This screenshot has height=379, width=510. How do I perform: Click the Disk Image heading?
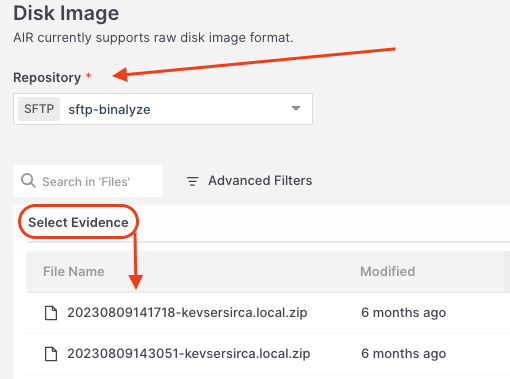click(x=66, y=13)
